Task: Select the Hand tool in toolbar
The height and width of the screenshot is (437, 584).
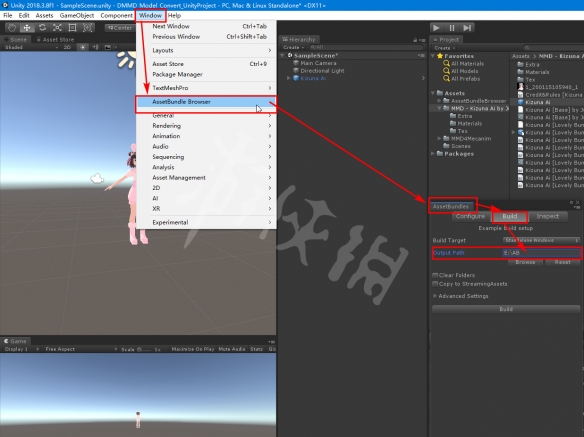Action: click(12, 28)
